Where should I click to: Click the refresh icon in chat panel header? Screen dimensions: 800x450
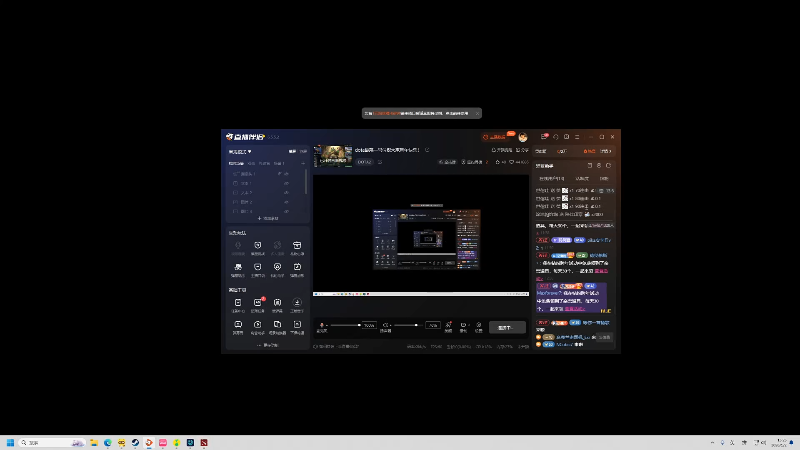coord(608,166)
